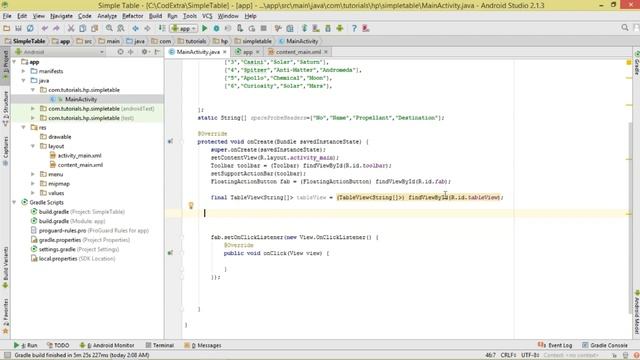Open the Navigate menu
Viewport: 640px width, 360px height.
point(61,16)
